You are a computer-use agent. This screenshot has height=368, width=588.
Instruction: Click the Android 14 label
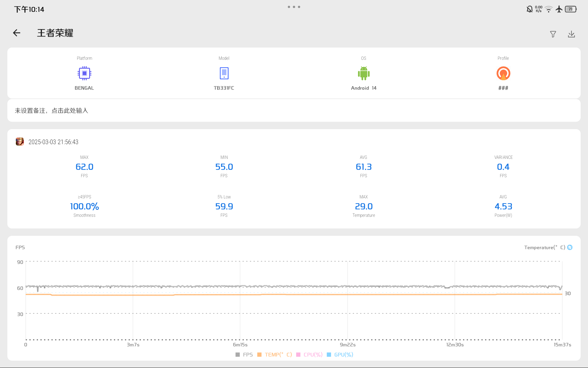[x=364, y=88]
